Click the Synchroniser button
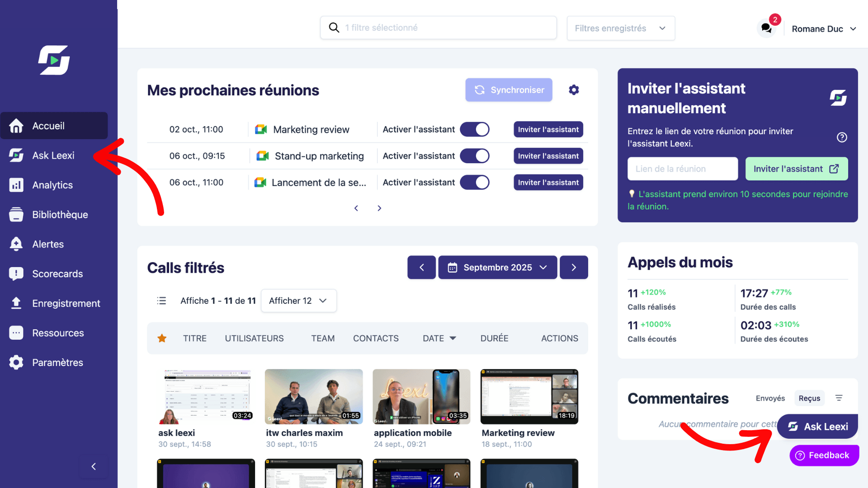This screenshot has width=868, height=488. click(509, 90)
